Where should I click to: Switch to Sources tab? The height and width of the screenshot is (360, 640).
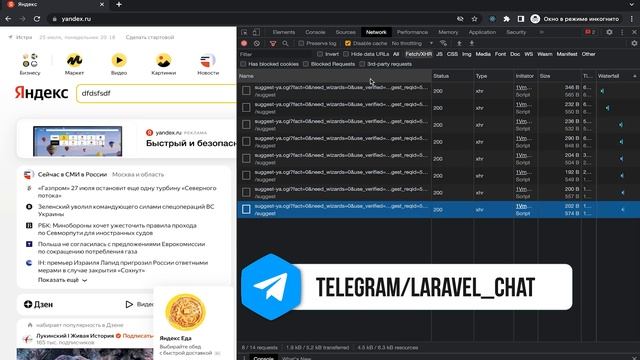coord(346,32)
